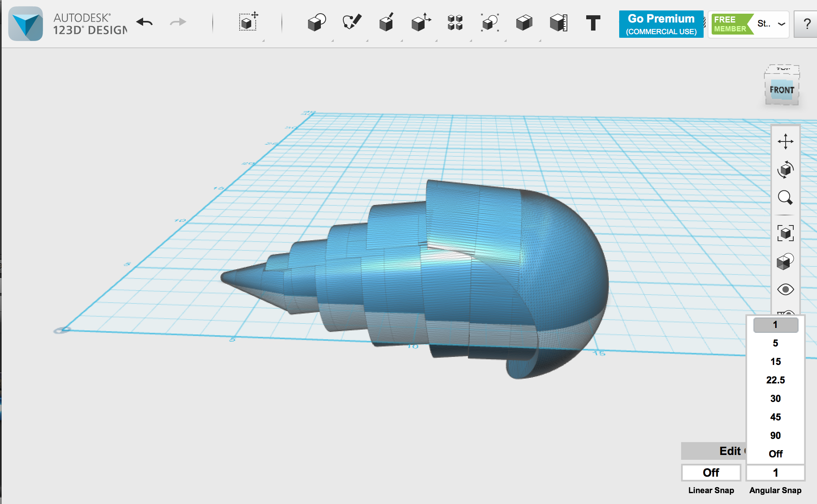
Task: Open the Transform tool
Action: 248,22
